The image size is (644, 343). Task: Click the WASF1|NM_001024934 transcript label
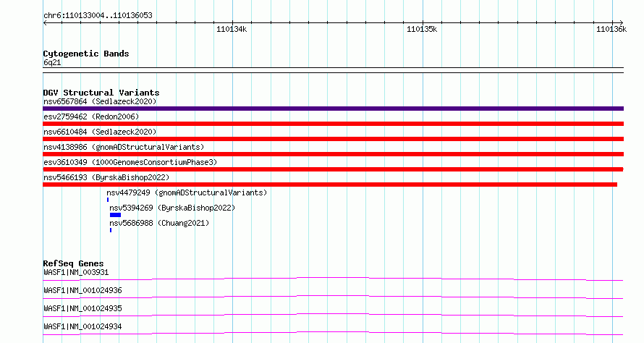[82, 326]
